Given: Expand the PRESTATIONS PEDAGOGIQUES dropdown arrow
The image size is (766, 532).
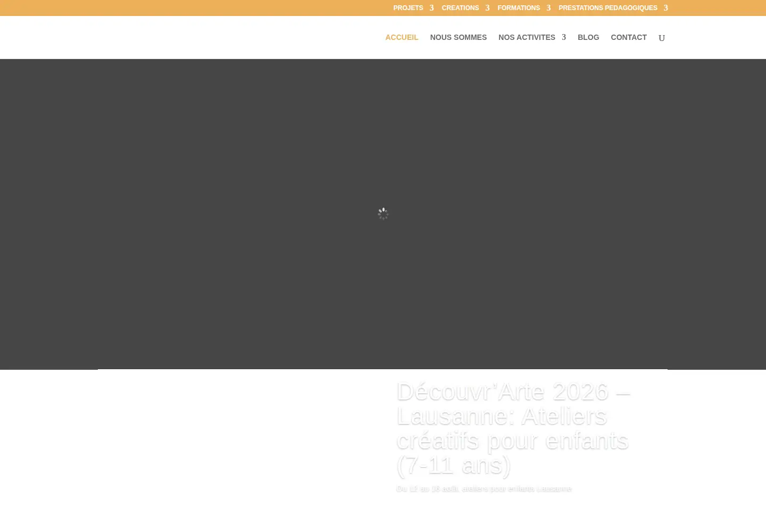Looking at the screenshot, I should pyautogui.click(x=665, y=8).
